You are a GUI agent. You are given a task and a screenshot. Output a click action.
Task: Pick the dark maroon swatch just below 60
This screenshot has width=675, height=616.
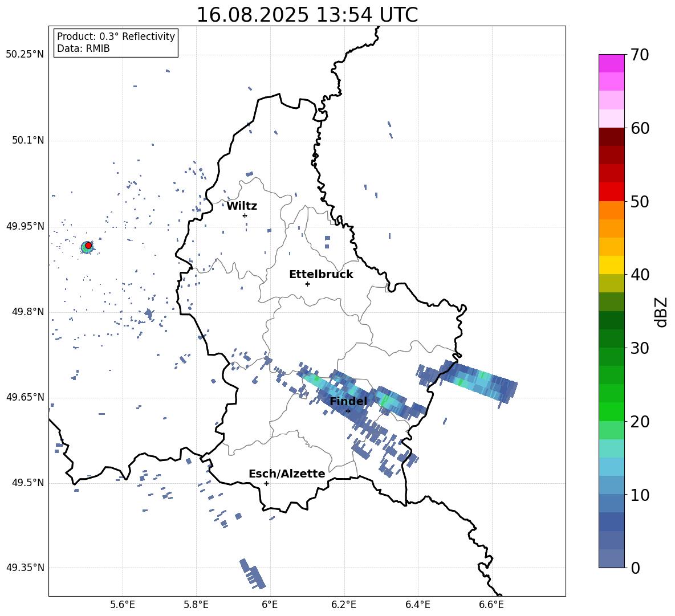click(611, 137)
